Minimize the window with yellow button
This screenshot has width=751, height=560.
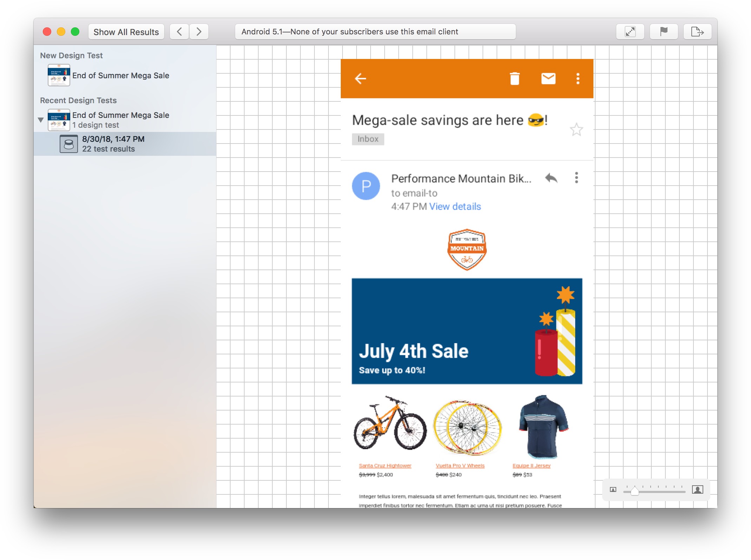click(61, 32)
